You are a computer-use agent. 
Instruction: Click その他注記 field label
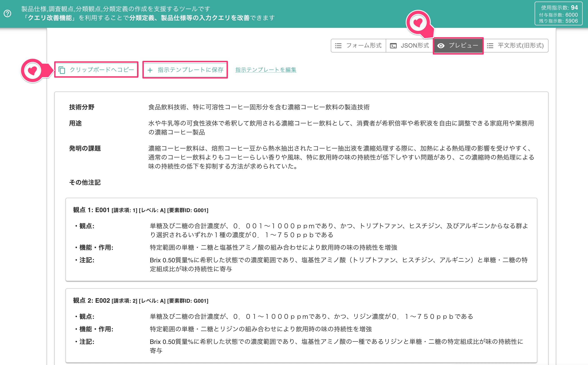(85, 182)
